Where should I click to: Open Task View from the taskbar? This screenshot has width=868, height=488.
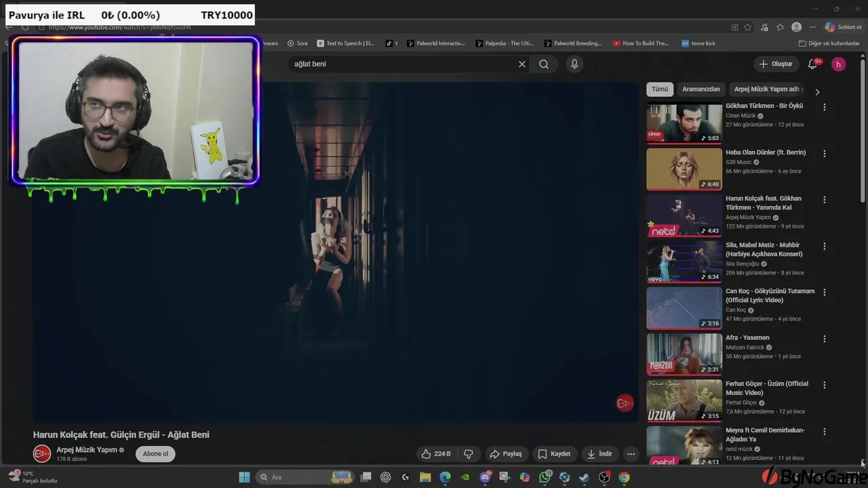[x=366, y=477]
